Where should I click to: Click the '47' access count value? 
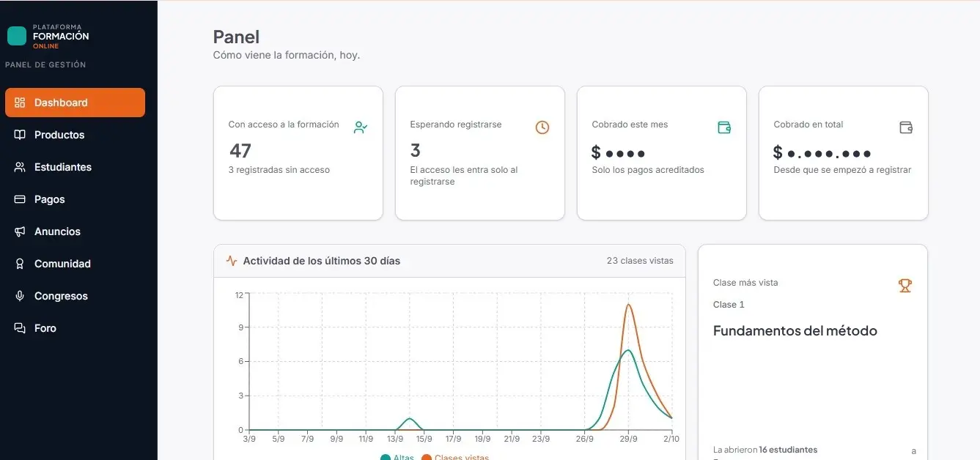click(x=240, y=151)
